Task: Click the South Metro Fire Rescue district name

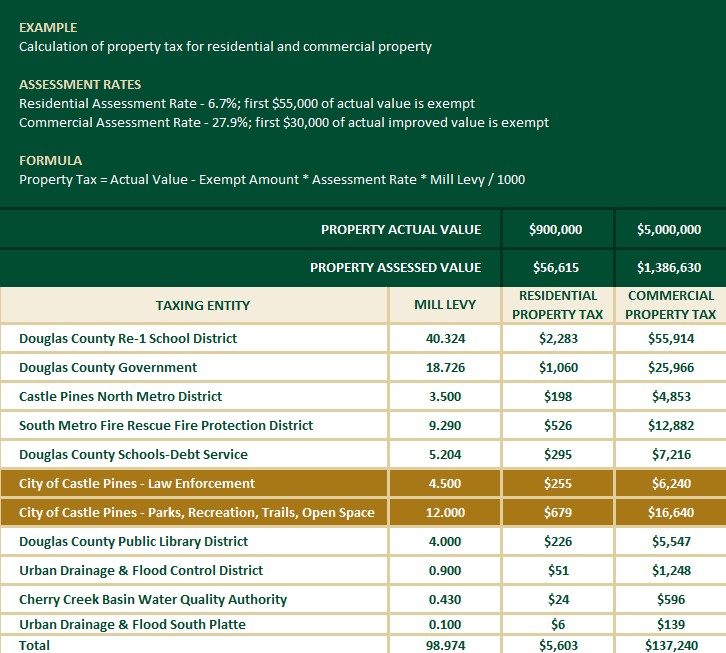Action: tap(166, 425)
